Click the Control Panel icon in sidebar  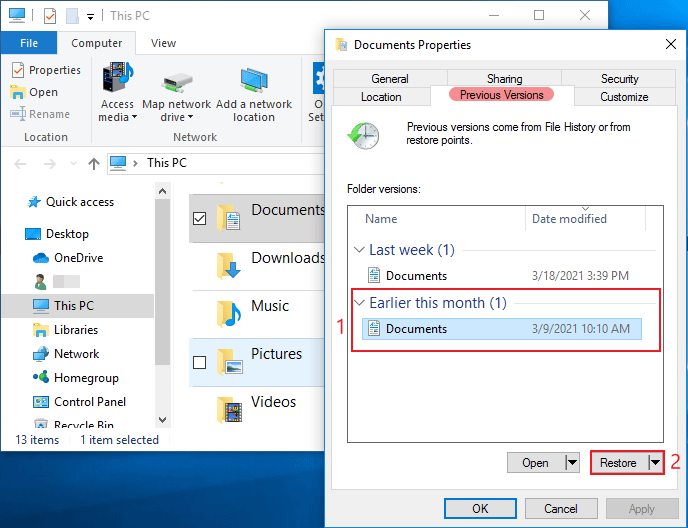pos(41,402)
